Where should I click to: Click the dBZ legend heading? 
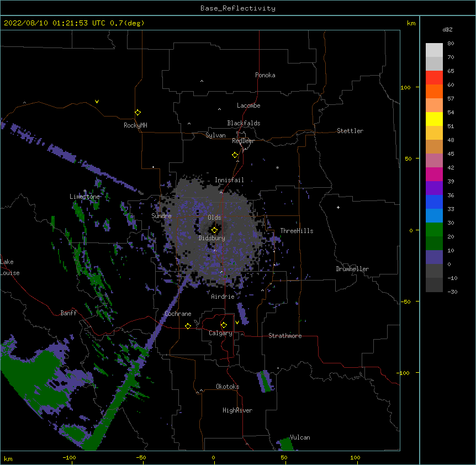[447, 29]
